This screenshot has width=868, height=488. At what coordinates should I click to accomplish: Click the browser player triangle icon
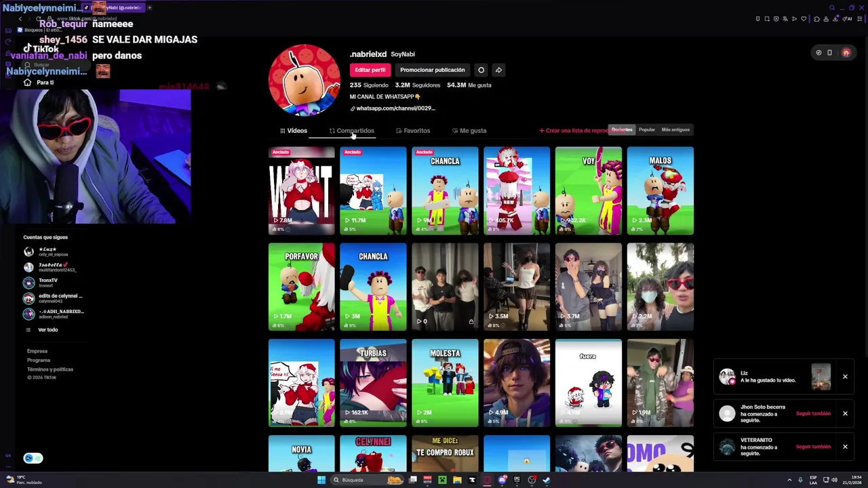click(794, 19)
